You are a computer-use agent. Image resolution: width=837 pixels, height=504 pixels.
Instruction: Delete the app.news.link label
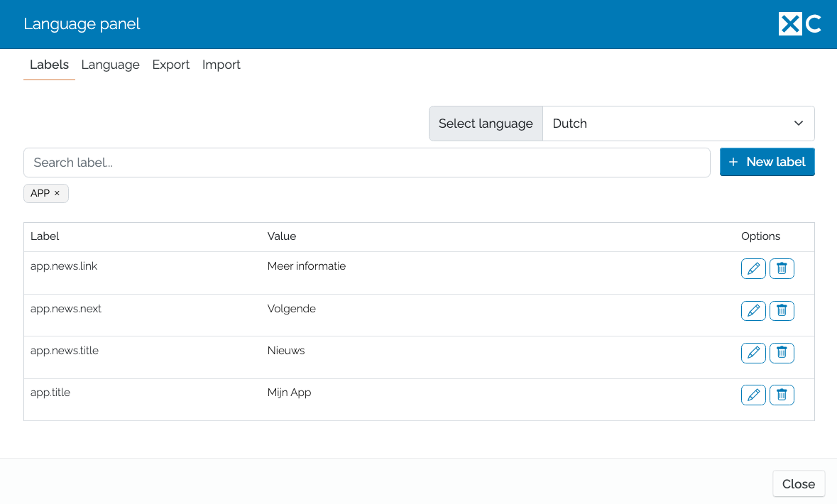click(782, 268)
